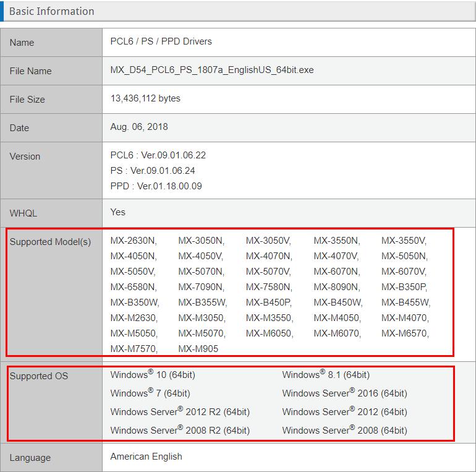Click model MX-3550V in supported models
Screen dimensions: 476x472
tap(404, 241)
